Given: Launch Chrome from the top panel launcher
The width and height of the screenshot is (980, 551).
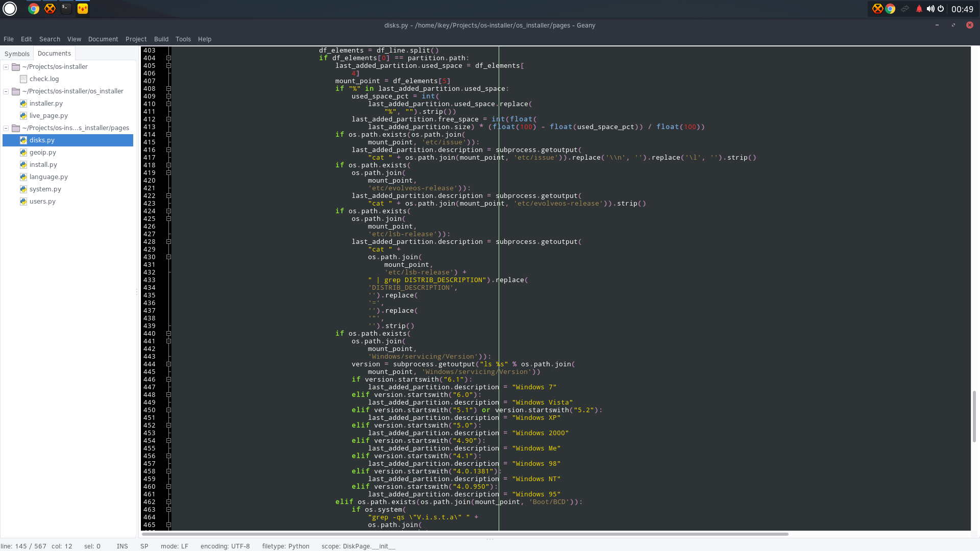Looking at the screenshot, I should 34,9.
